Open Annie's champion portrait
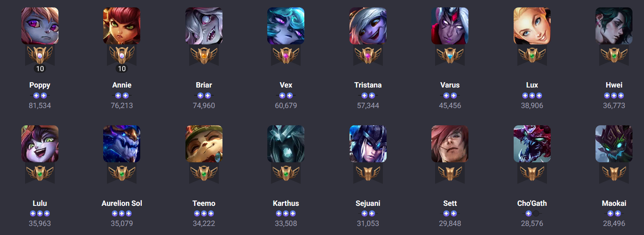 click(x=122, y=25)
